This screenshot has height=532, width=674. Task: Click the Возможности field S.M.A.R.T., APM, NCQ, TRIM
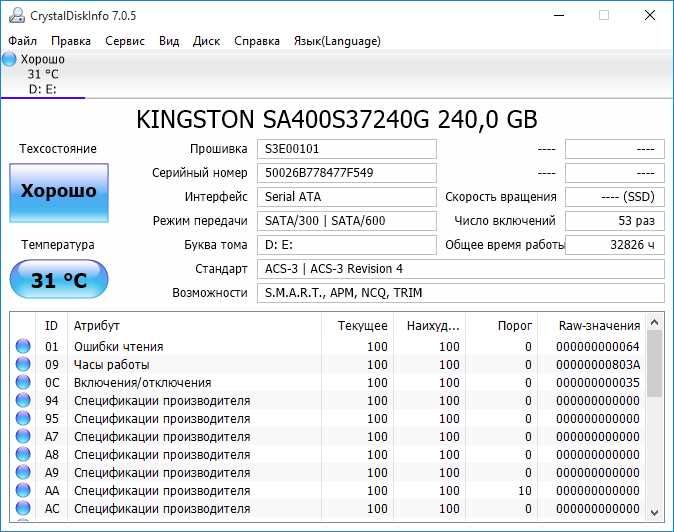point(461,293)
